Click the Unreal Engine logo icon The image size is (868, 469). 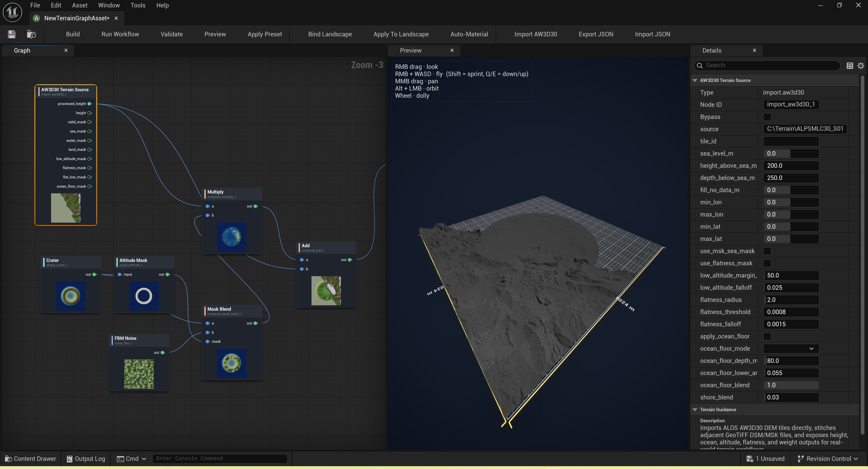coord(12,12)
